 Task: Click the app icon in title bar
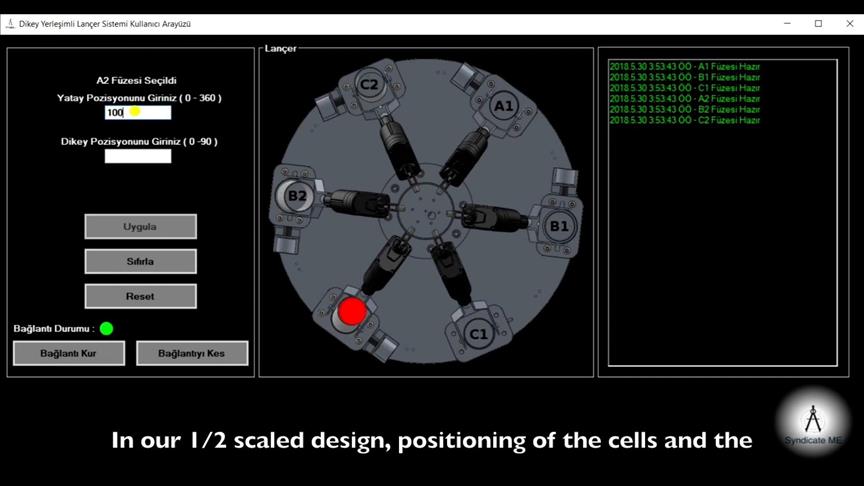point(10,23)
